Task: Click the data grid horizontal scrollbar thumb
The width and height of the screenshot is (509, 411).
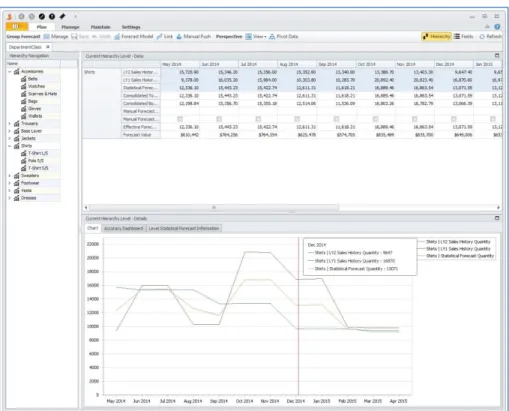Action: [x=214, y=207]
